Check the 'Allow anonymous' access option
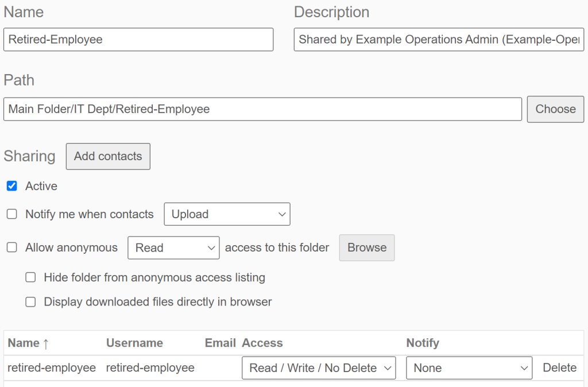The width and height of the screenshot is (588, 387). point(11,247)
